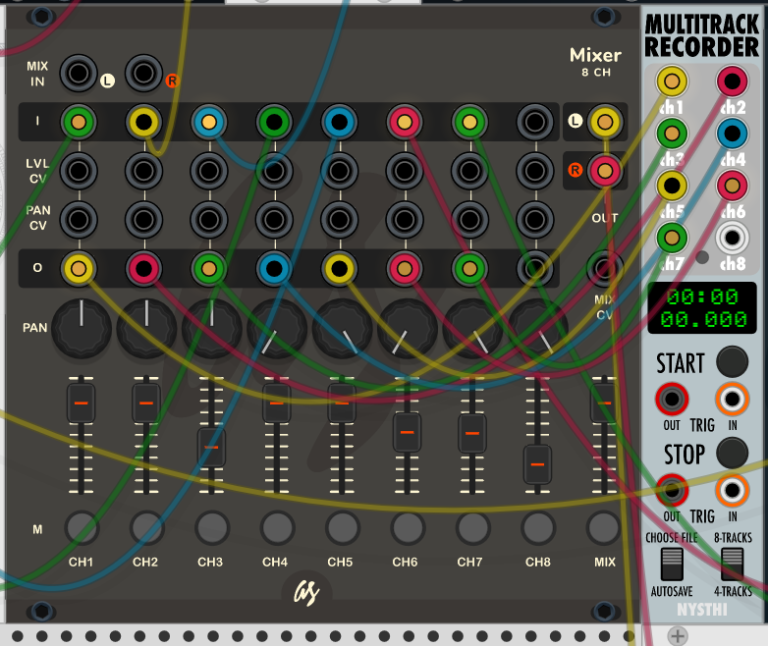Click the START TRIG OUT jack
The image size is (768, 646).
(x=672, y=399)
